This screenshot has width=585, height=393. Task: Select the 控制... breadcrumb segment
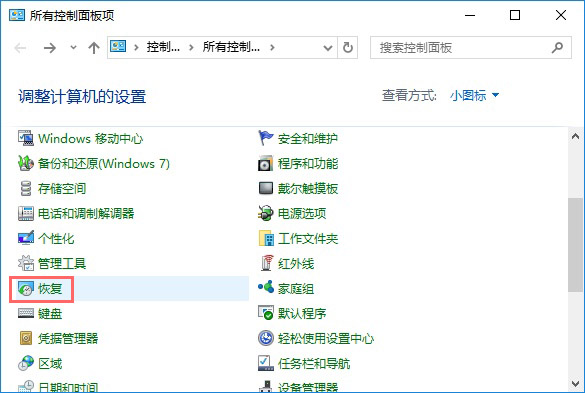(163, 47)
